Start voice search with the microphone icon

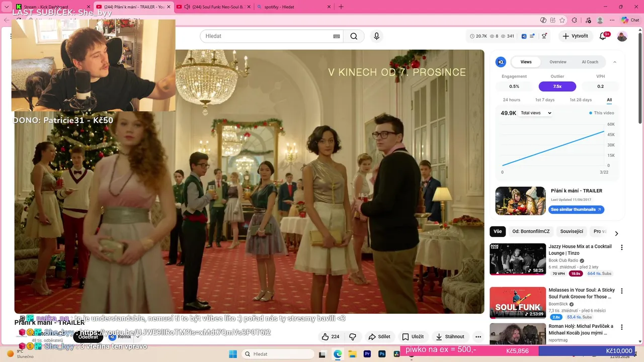click(x=376, y=36)
